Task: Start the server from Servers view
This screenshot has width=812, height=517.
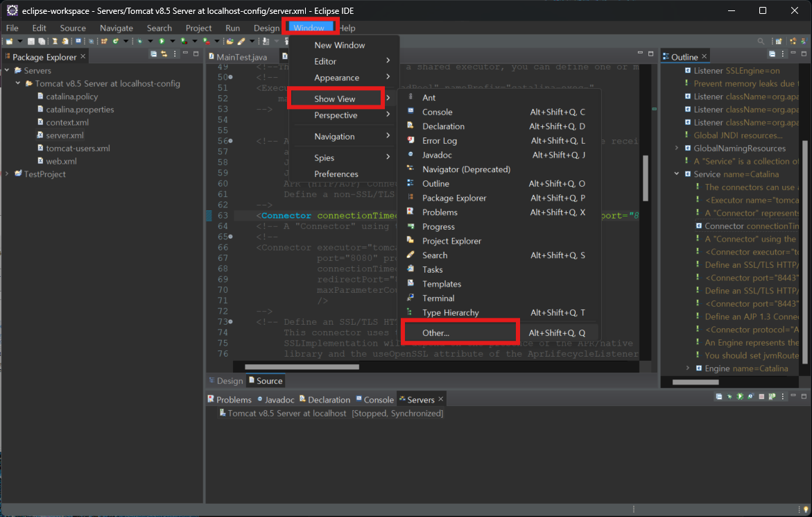Action: coord(740,397)
